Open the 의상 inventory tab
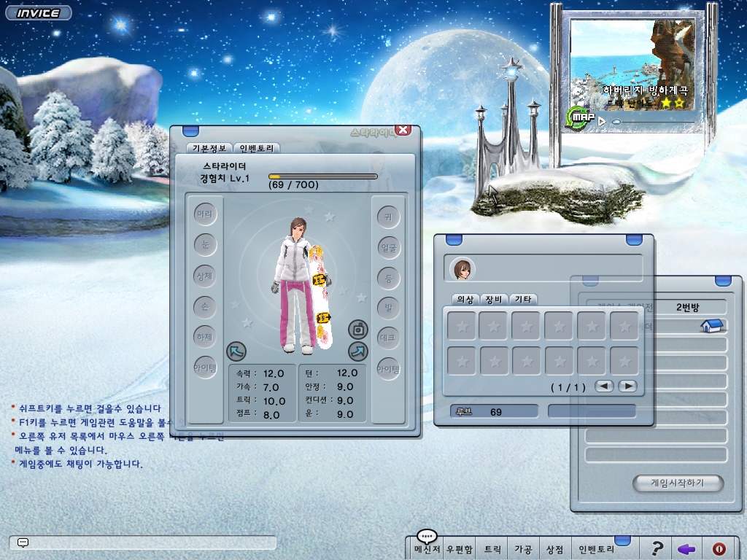747x560 pixels. click(x=465, y=299)
